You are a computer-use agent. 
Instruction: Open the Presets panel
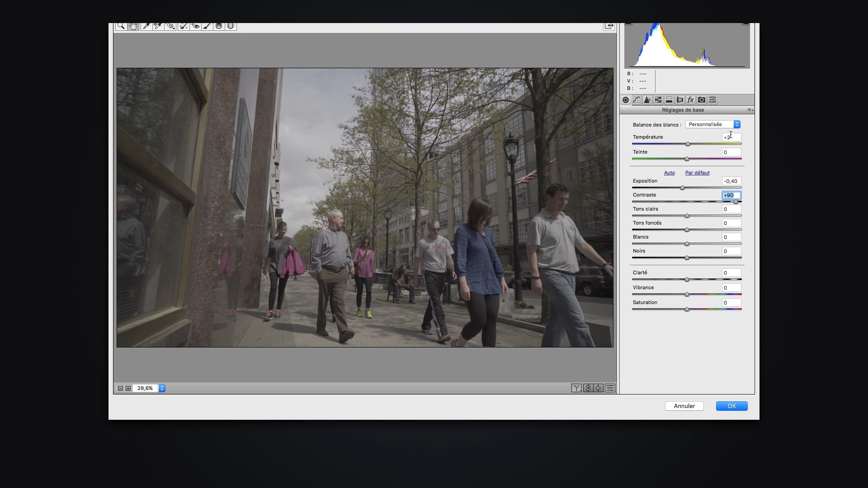pyautogui.click(x=712, y=100)
